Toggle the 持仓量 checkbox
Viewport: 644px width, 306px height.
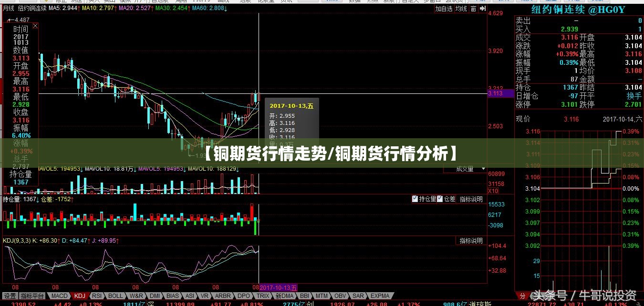point(415,199)
